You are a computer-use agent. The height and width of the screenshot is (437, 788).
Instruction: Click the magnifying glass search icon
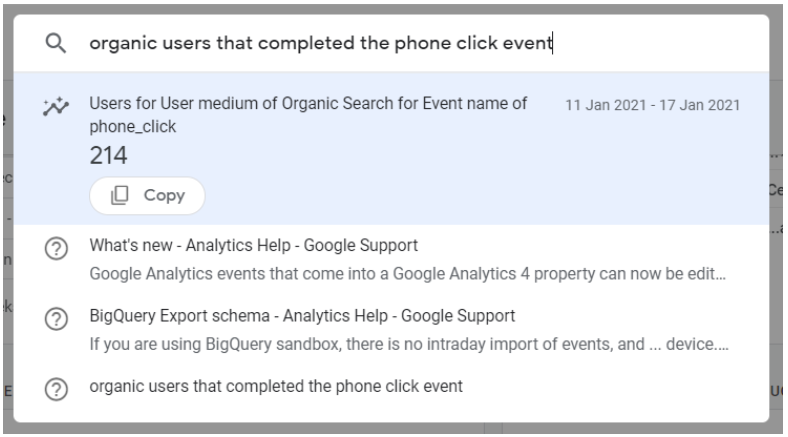tap(56, 43)
